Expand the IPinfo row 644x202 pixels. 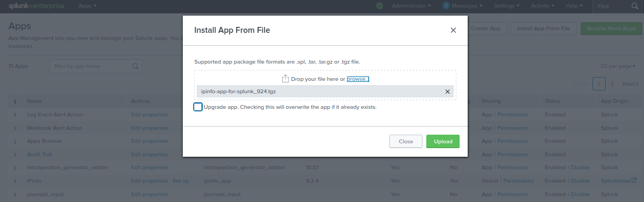pos(15,180)
